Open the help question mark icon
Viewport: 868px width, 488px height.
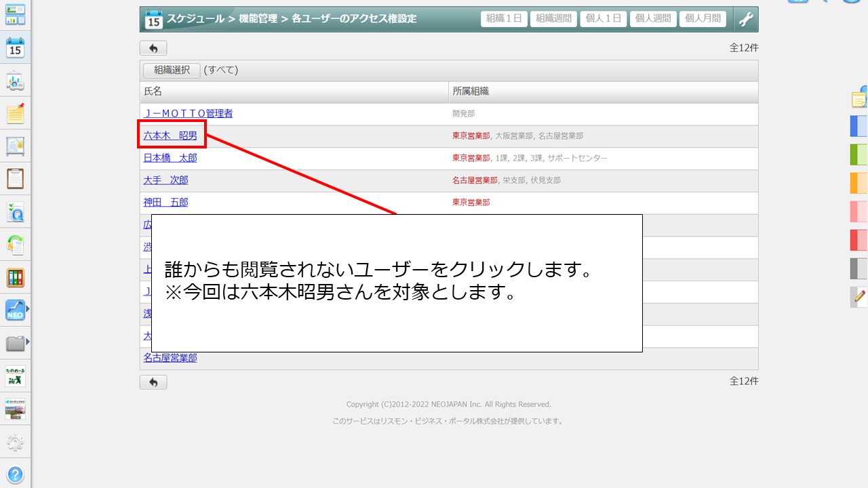point(15,474)
